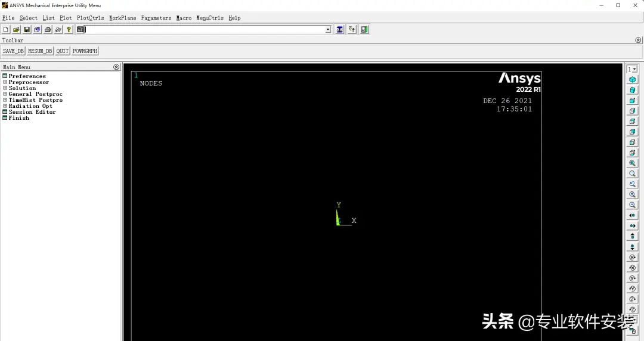Rotate model about -Y axis icon

click(x=633, y=289)
